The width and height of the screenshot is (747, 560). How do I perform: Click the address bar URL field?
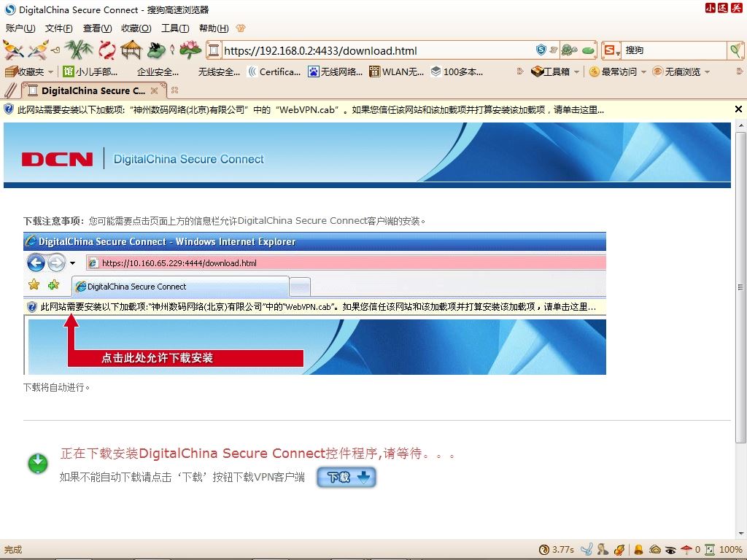(x=376, y=50)
